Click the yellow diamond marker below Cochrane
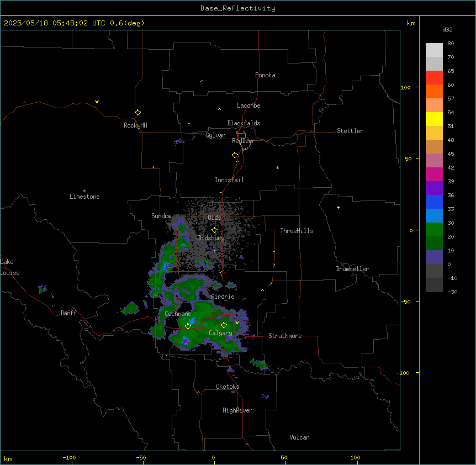This screenshot has width=476, height=465. coord(188,326)
